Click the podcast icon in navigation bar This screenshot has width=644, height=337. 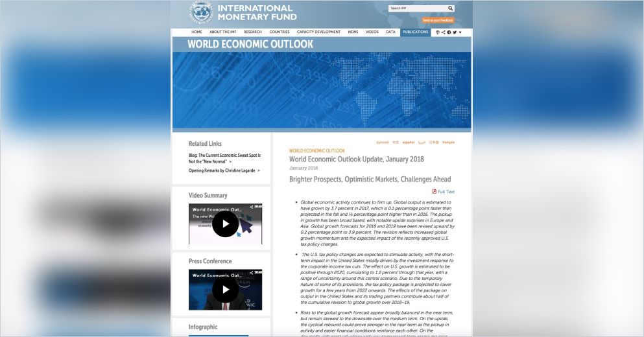(x=437, y=32)
